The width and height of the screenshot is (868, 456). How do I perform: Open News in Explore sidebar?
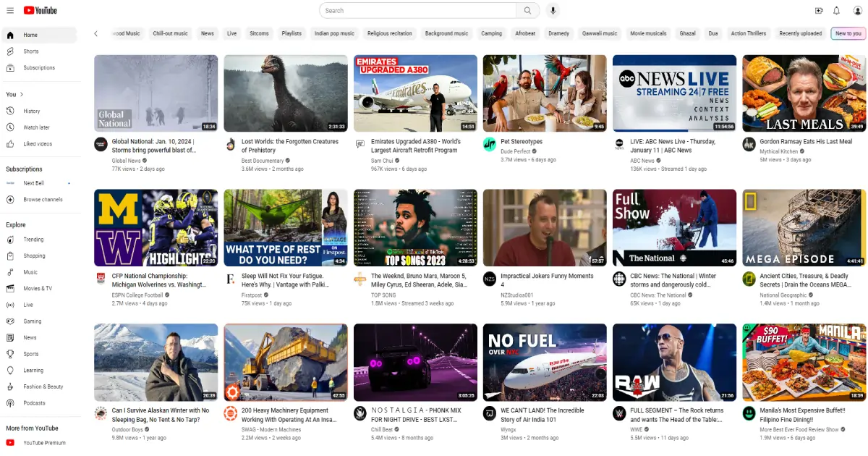38,338
